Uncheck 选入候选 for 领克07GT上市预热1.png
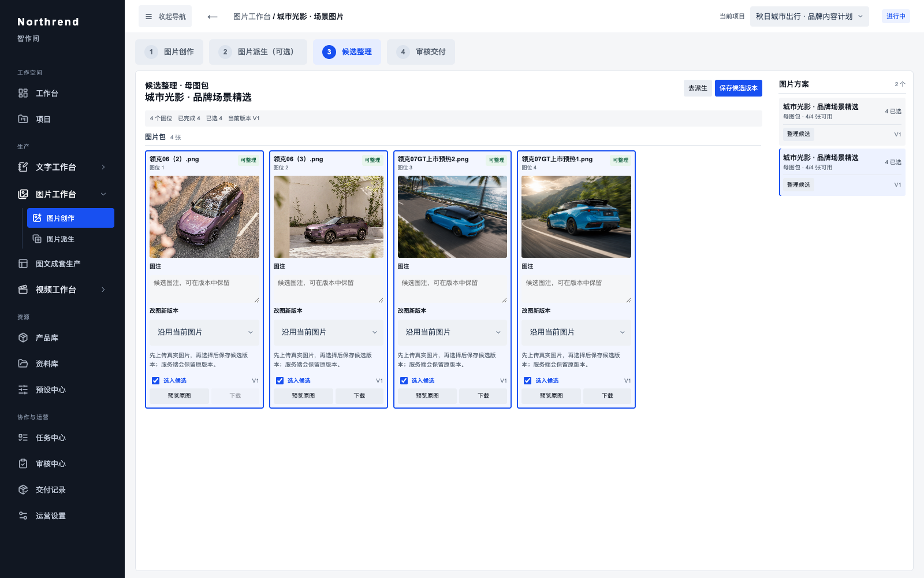924x578 pixels. click(x=527, y=380)
